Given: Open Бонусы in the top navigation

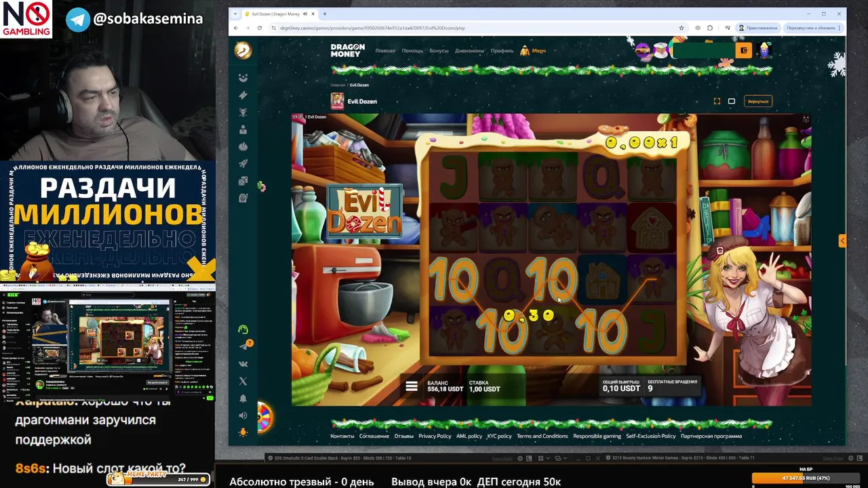Looking at the screenshot, I should (x=439, y=51).
